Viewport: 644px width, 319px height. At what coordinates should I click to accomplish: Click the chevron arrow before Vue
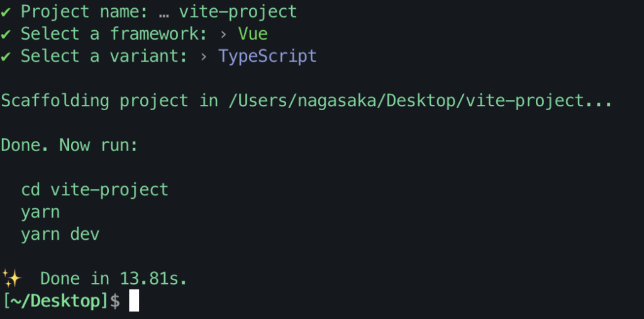point(223,35)
